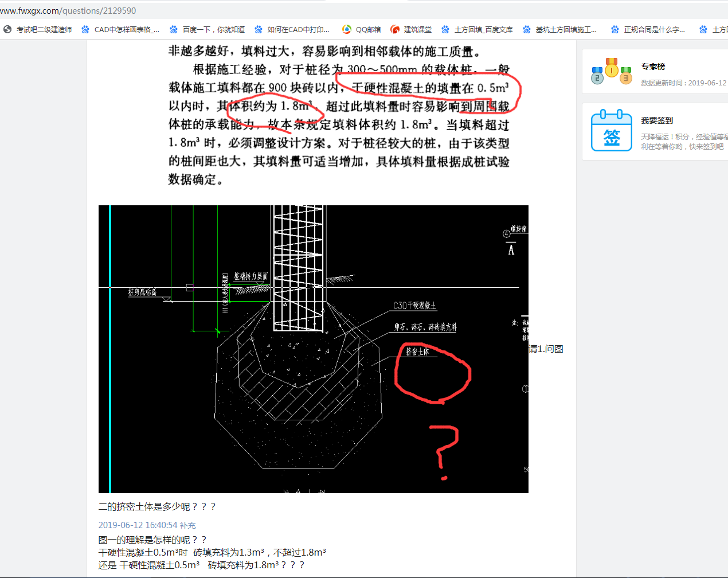This screenshot has height=578, width=728.
Task: Click the QQ邮箱 colorful favicon
Action: pyautogui.click(x=347, y=29)
